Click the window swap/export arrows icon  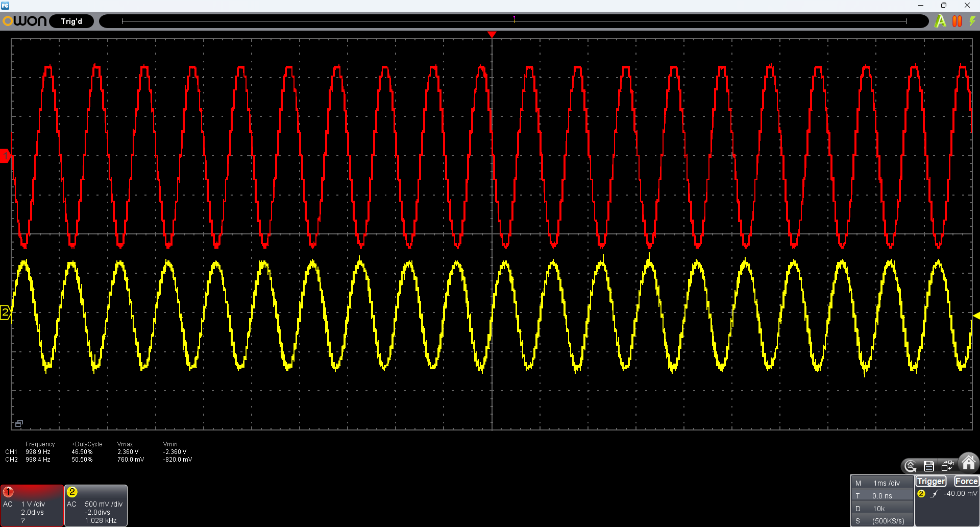[x=948, y=466]
